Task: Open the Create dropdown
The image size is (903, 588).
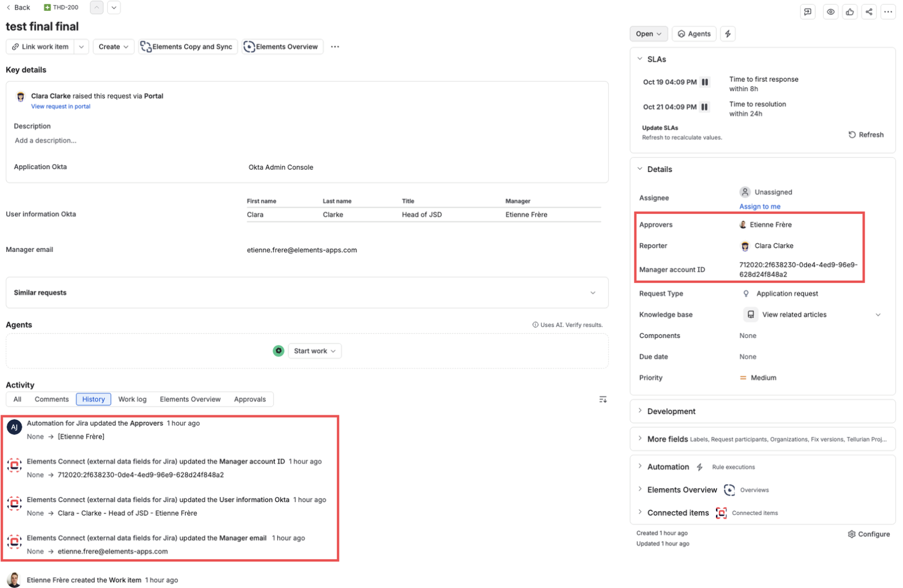Action: 113,46
